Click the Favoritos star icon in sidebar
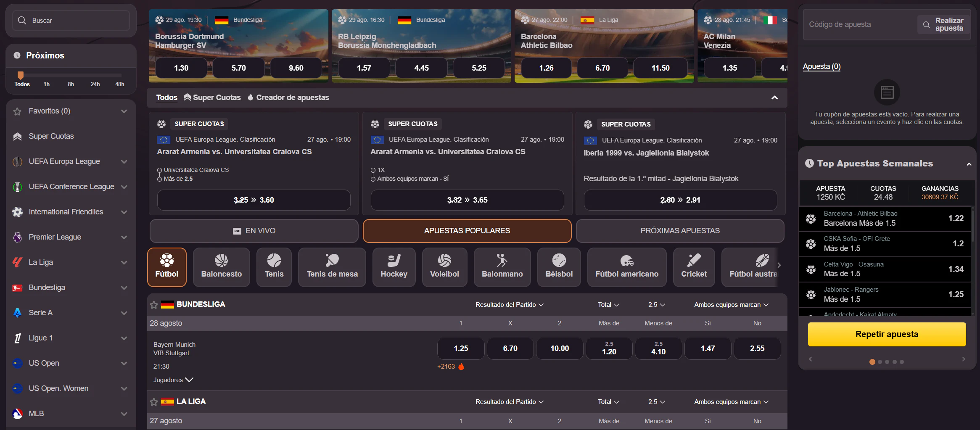 [17, 111]
